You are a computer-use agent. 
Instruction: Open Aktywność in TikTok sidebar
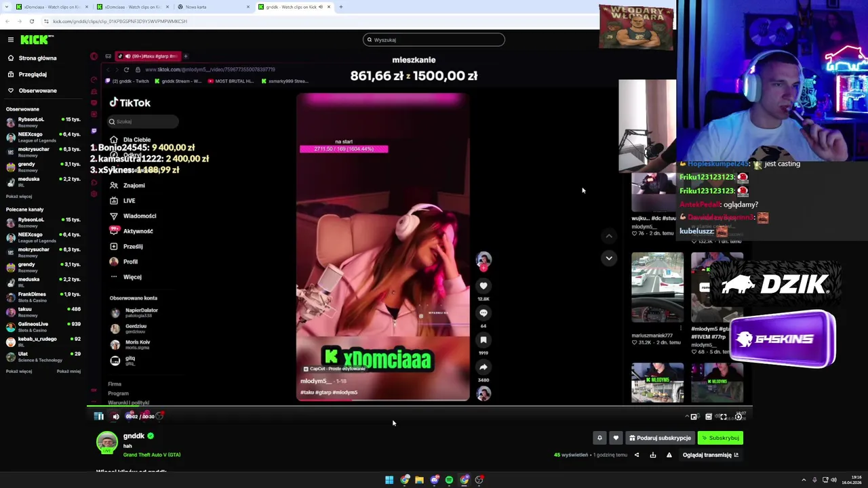tap(131, 231)
